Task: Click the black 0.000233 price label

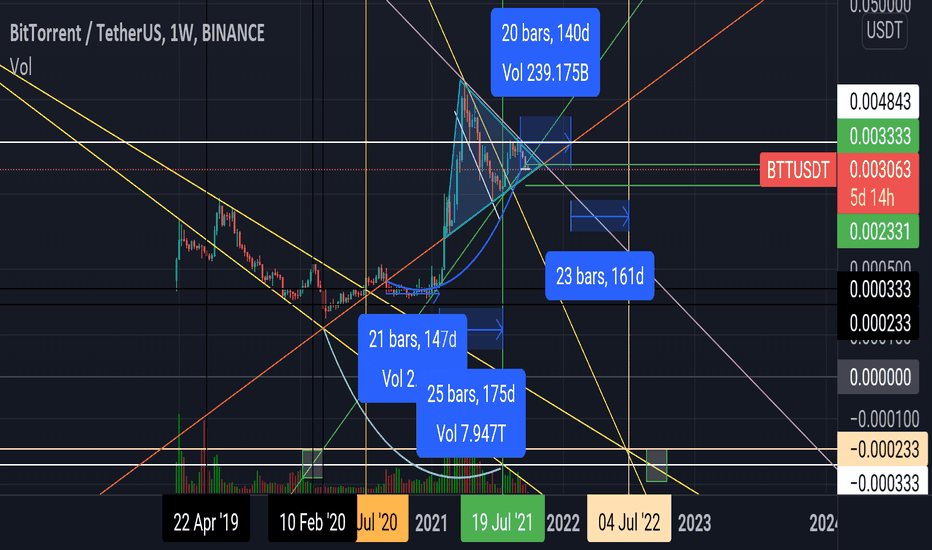Action: [x=880, y=323]
